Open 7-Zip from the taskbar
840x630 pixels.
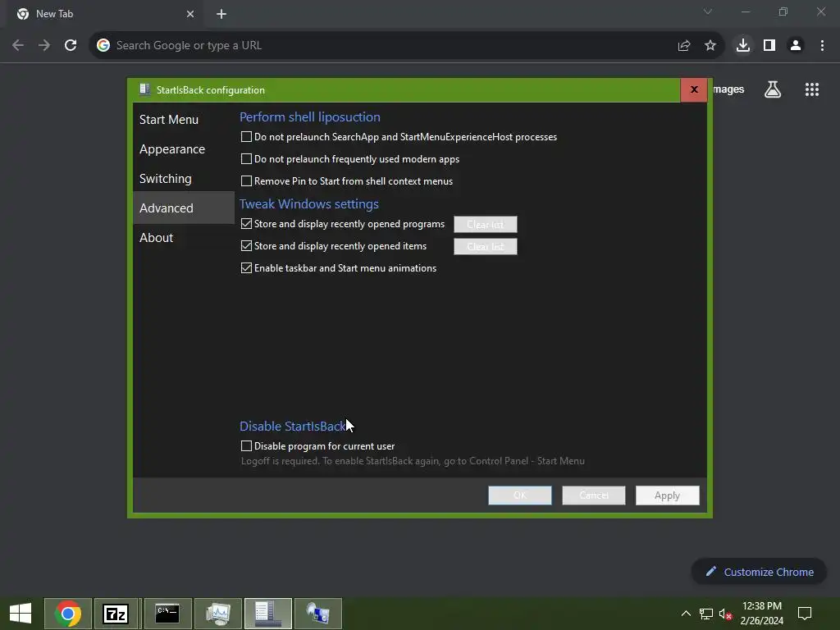tap(116, 614)
